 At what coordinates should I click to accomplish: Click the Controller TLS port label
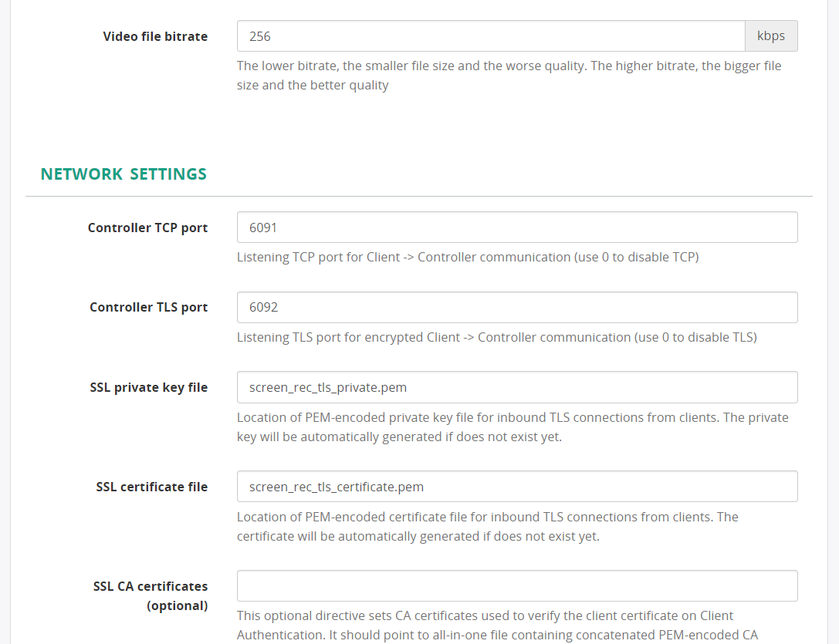click(x=148, y=307)
